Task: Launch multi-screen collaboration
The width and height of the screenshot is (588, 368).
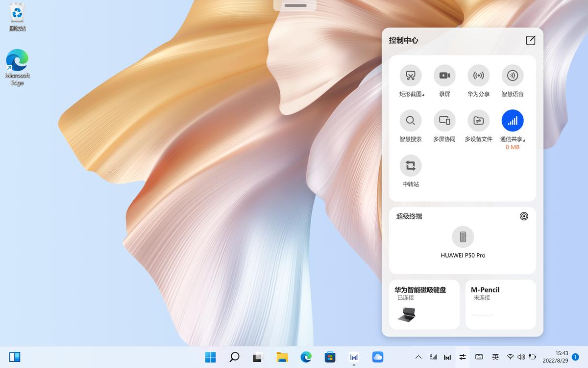Action: click(x=444, y=121)
